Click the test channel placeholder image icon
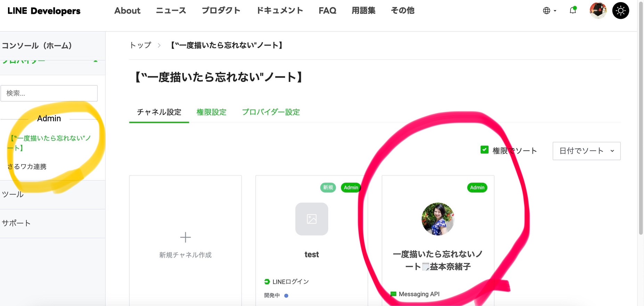This screenshot has height=306, width=644. 312,219
